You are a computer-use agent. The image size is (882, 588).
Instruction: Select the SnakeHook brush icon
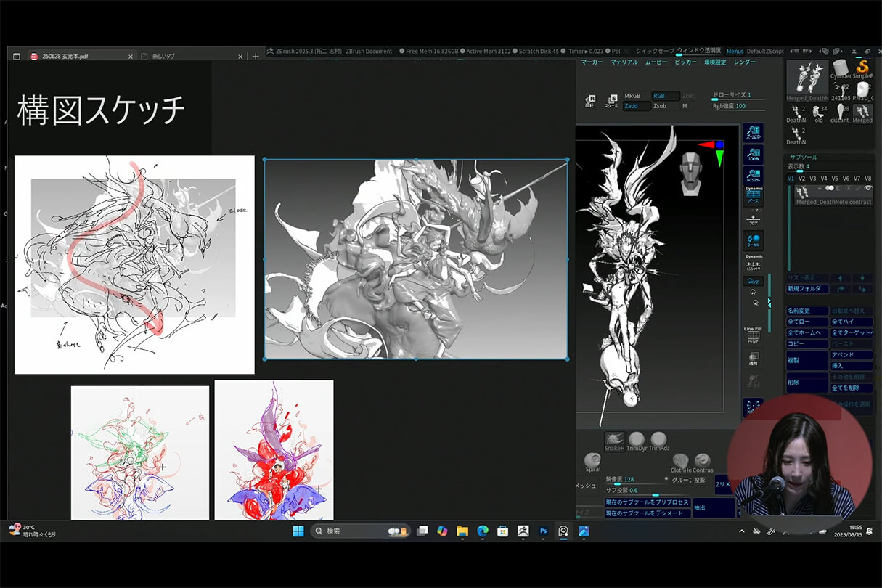point(614,440)
